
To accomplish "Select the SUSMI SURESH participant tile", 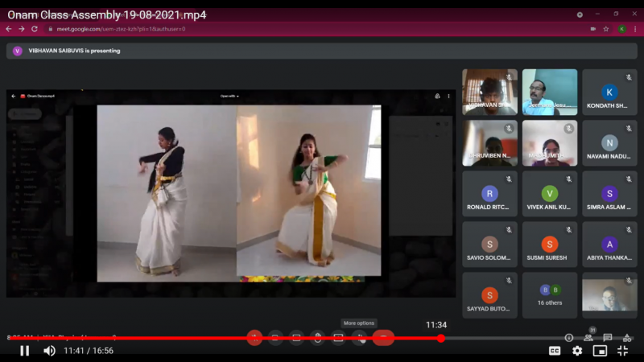I will (550, 245).
